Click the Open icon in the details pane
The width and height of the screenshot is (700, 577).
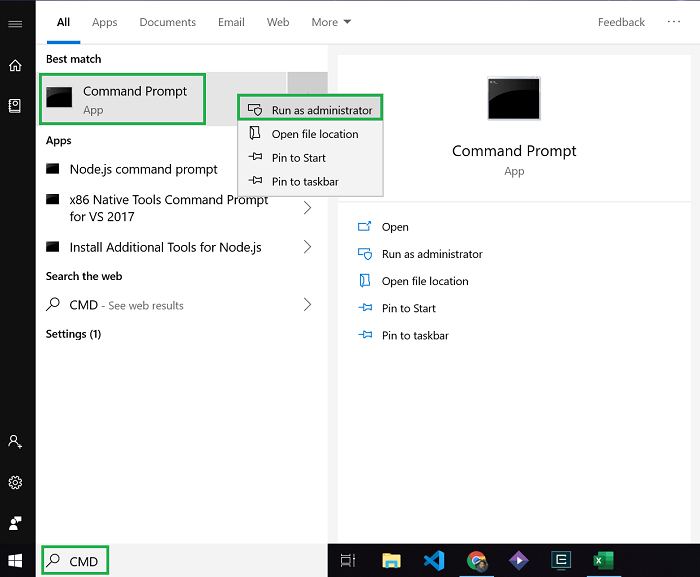pos(364,226)
